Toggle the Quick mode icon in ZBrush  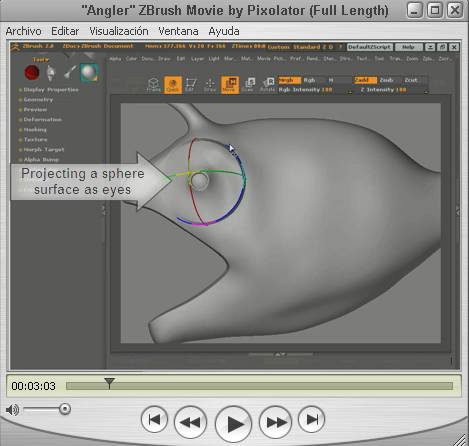pos(173,85)
